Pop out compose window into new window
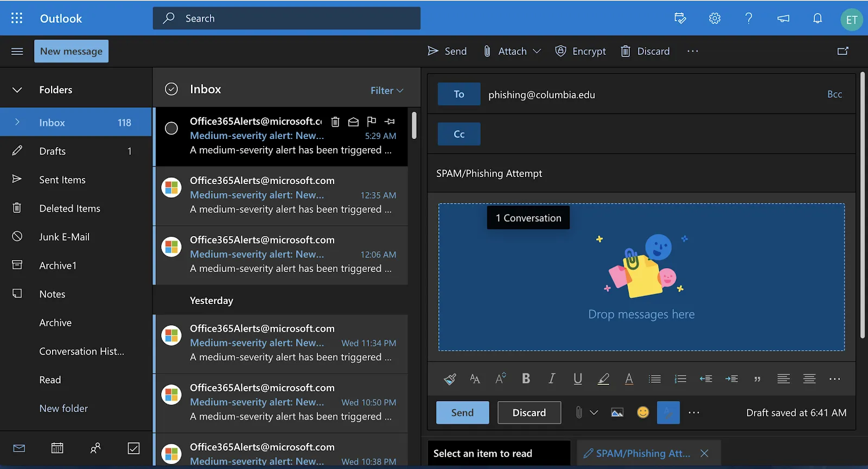The image size is (868, 469). click(843, 51)
